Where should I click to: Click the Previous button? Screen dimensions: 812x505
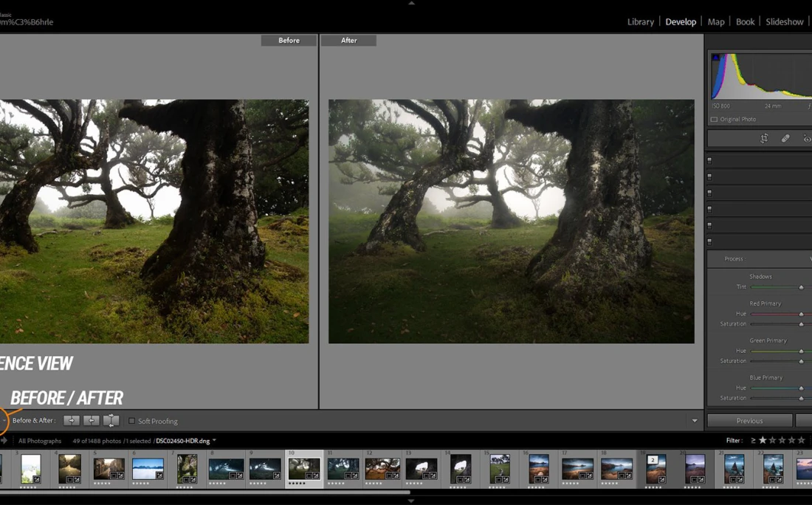coord(749,421)
